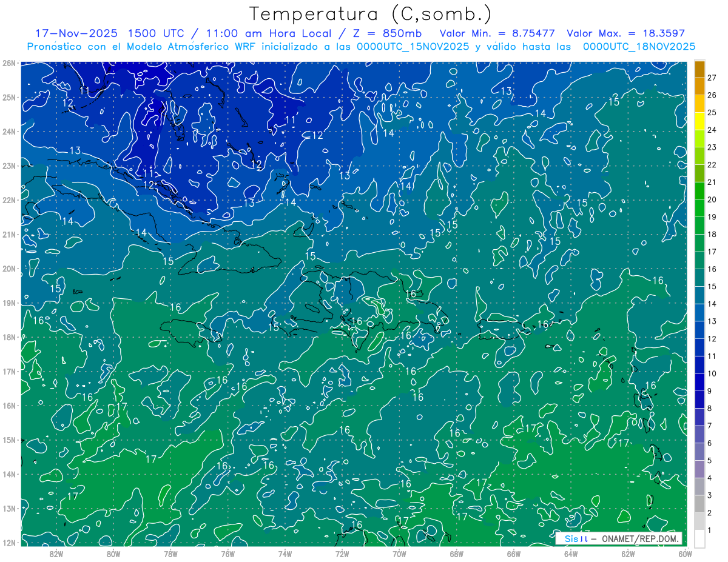728x562 pixels.
Task: Click the '16N' latitude axis label
Action: [8, 406]
